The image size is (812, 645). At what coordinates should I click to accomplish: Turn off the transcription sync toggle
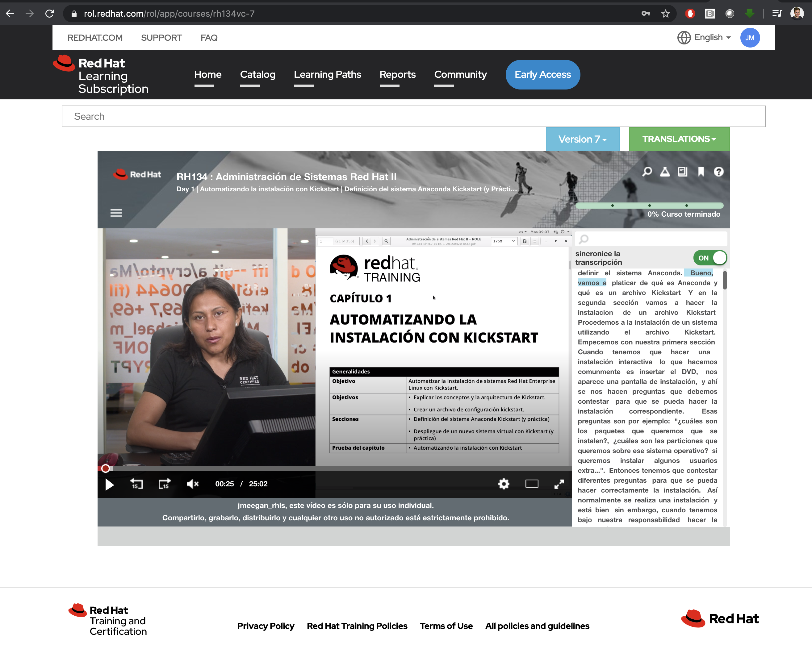(x=710, y=258)
